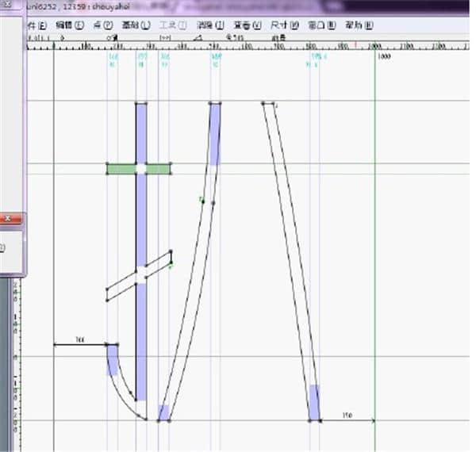Open the 编辑(E) menu
476x452 pixels.
coord(62,25)
